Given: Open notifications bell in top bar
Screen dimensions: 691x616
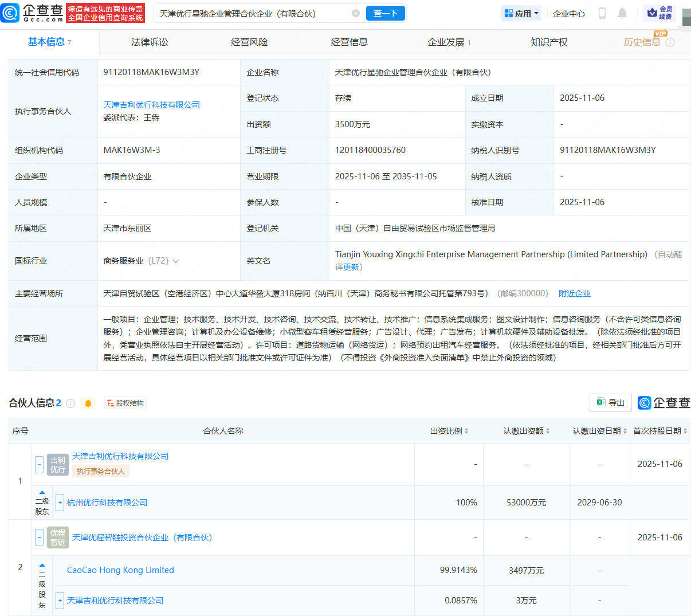Looking at the screenshot, I should click(x=622, y=13).
